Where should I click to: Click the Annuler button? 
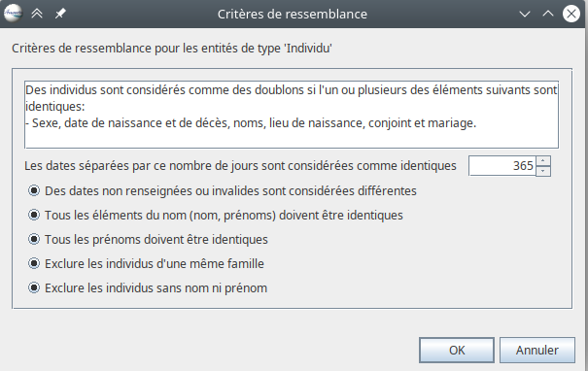(x=537, y=350)
